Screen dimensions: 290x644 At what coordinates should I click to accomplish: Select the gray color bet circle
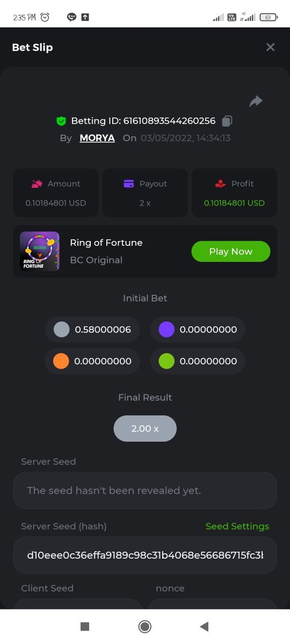[62, 330]
